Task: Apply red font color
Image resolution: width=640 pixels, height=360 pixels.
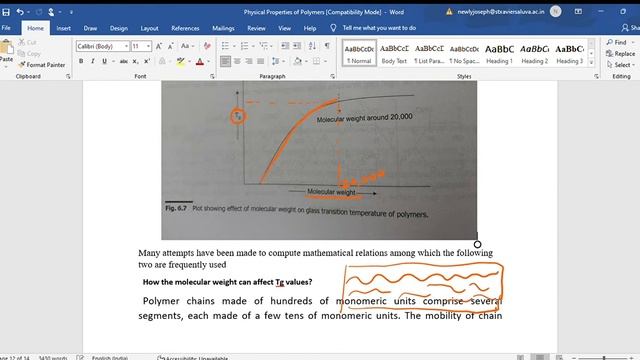Action: pos(200,61)
